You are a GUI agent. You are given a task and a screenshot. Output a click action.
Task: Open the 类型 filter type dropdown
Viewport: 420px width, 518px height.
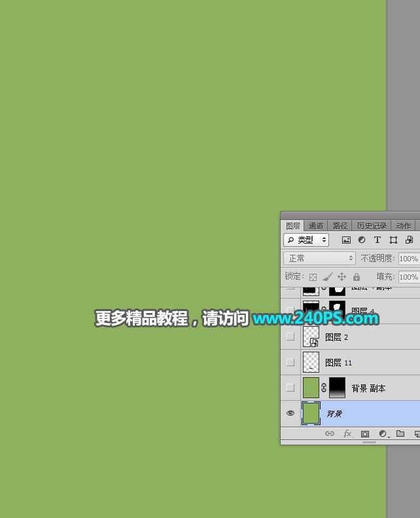point(306,240)
